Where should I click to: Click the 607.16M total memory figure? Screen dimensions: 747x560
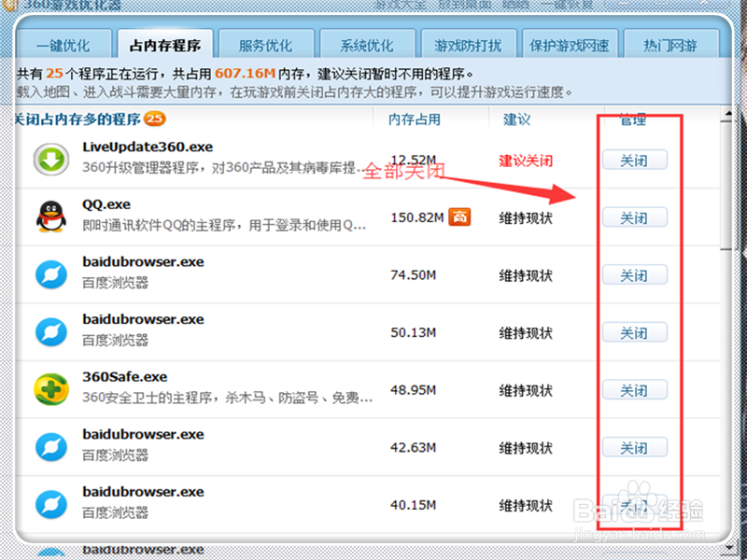pyautogui.click(x=245, y=74)
